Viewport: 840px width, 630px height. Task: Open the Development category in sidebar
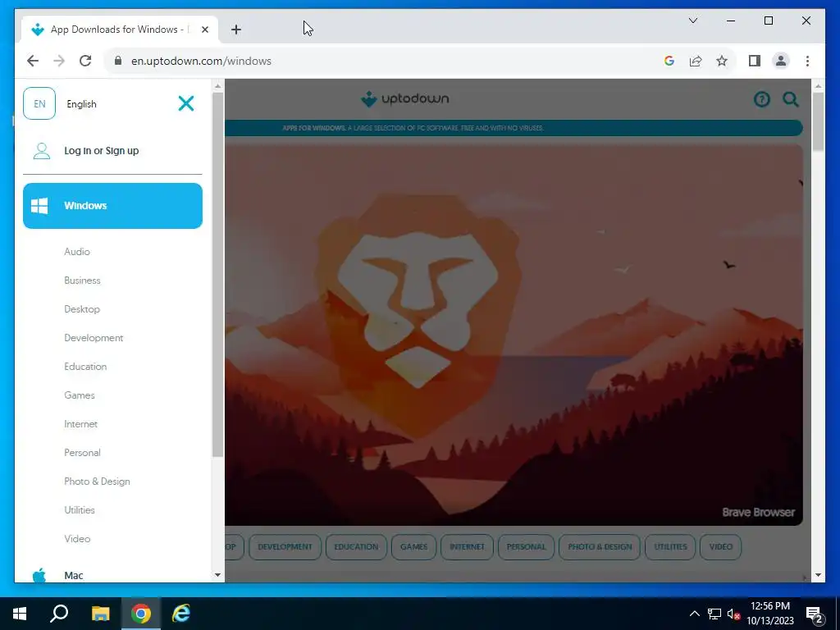94,338
